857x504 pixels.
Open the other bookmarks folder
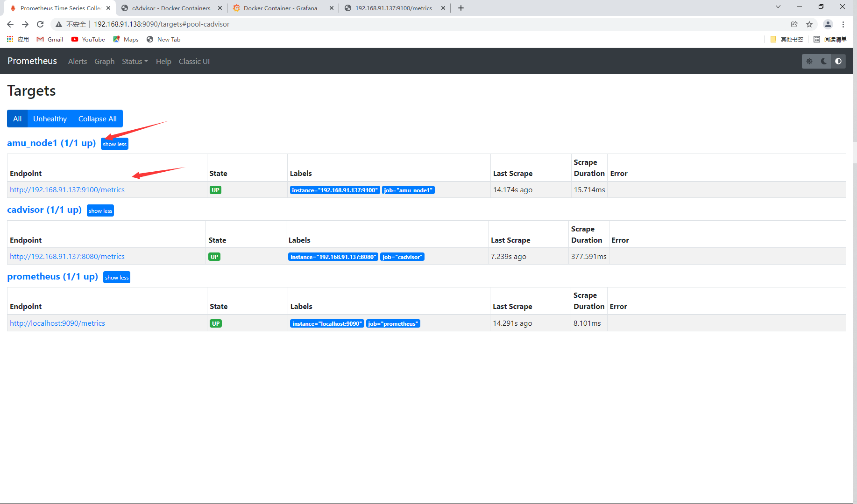787,39
